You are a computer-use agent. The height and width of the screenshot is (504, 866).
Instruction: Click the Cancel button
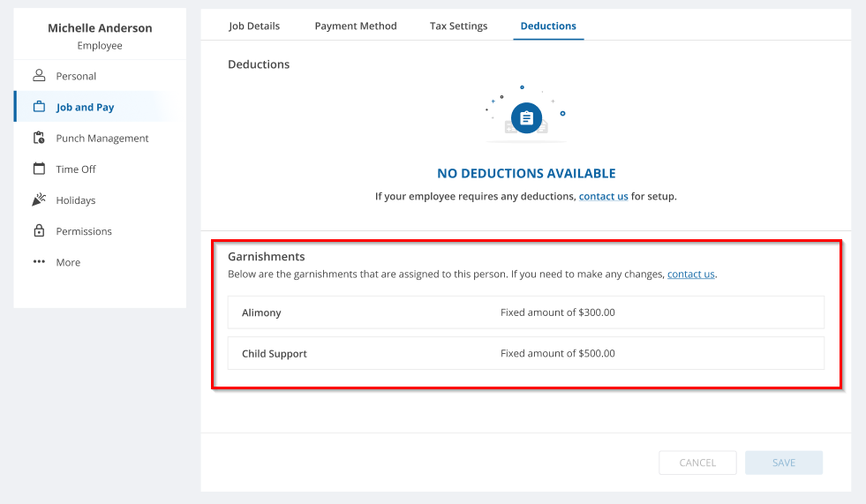(697, 463)
